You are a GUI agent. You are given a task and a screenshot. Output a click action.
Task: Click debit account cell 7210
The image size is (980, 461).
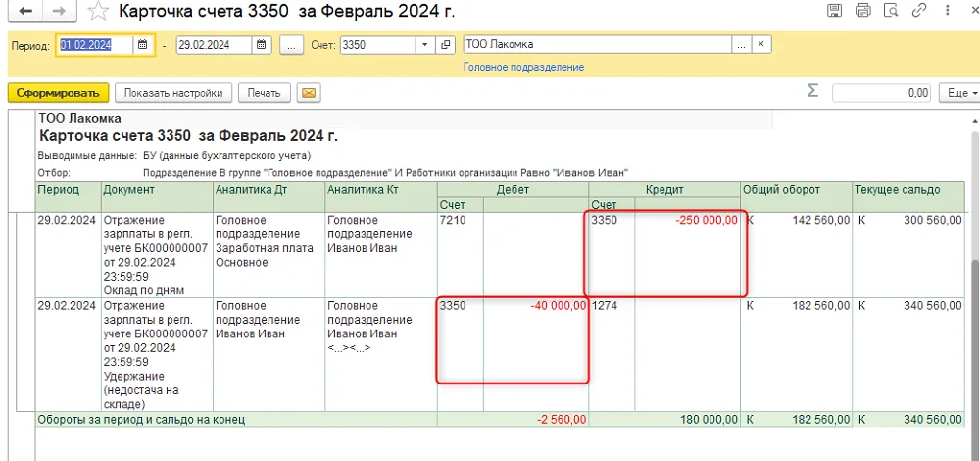[460, 255]
